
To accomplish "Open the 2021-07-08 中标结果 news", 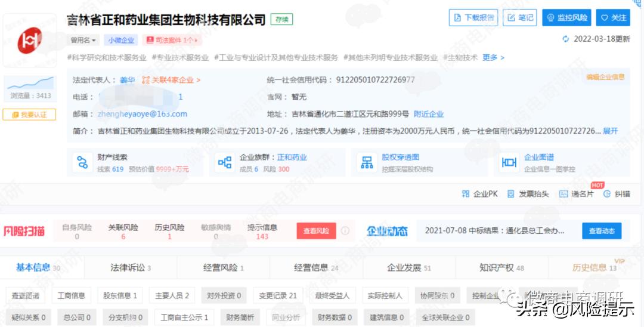I will click(x=494, y=231).
